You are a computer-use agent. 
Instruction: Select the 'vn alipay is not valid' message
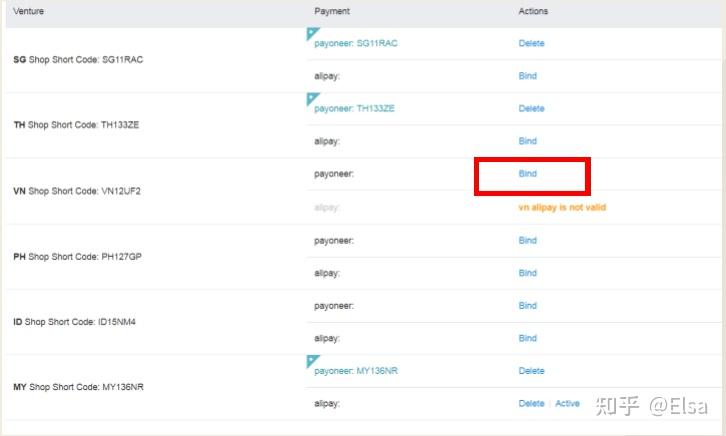pyautogui.click(x=562, y=207)
